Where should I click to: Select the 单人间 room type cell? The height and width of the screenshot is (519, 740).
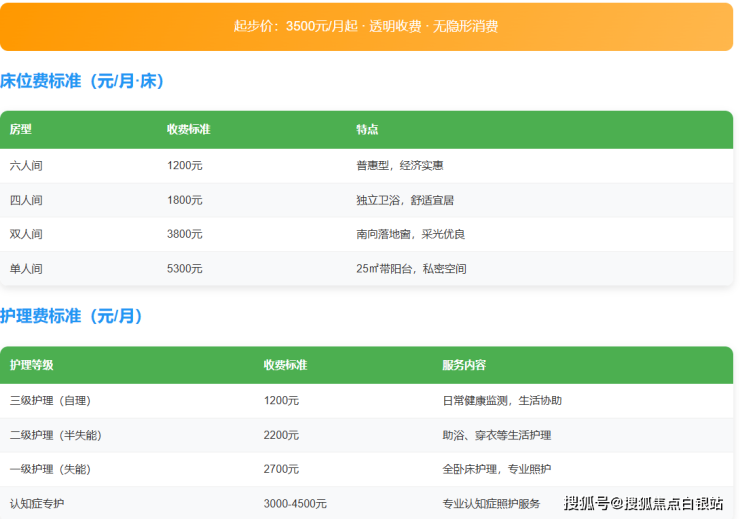(x=26, y=268)
